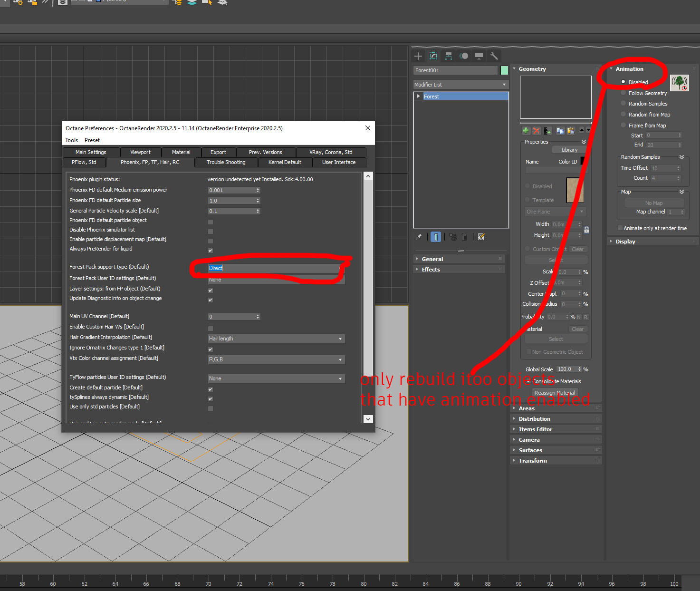Screen dimensions: 700x591
Task: Open Forest Pack support type dropdown
Action: 277,268
